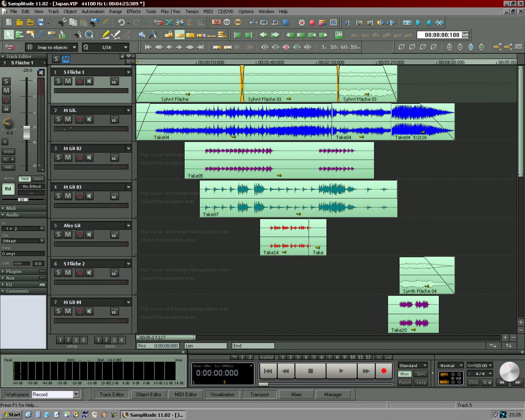Screen dimensions: 525x420
Task: Open the Visualization panel button
Action: [222, 394]
